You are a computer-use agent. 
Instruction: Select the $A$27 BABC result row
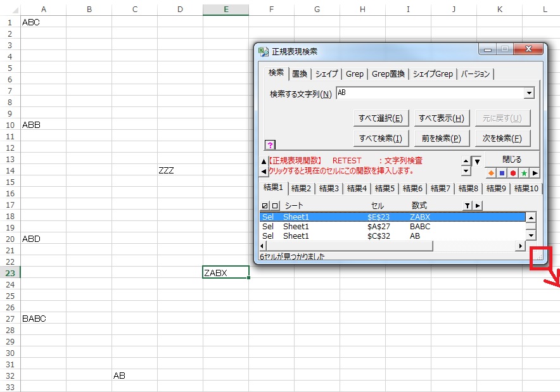393,226
